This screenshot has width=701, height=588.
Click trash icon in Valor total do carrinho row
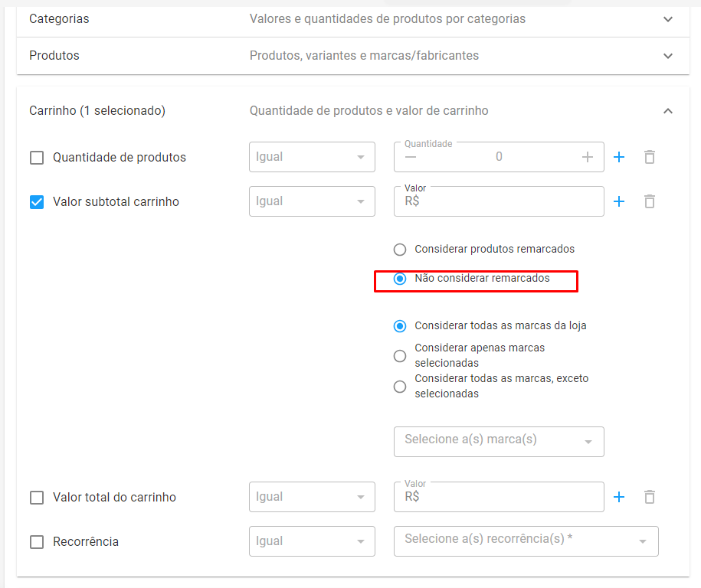[650, 497]
